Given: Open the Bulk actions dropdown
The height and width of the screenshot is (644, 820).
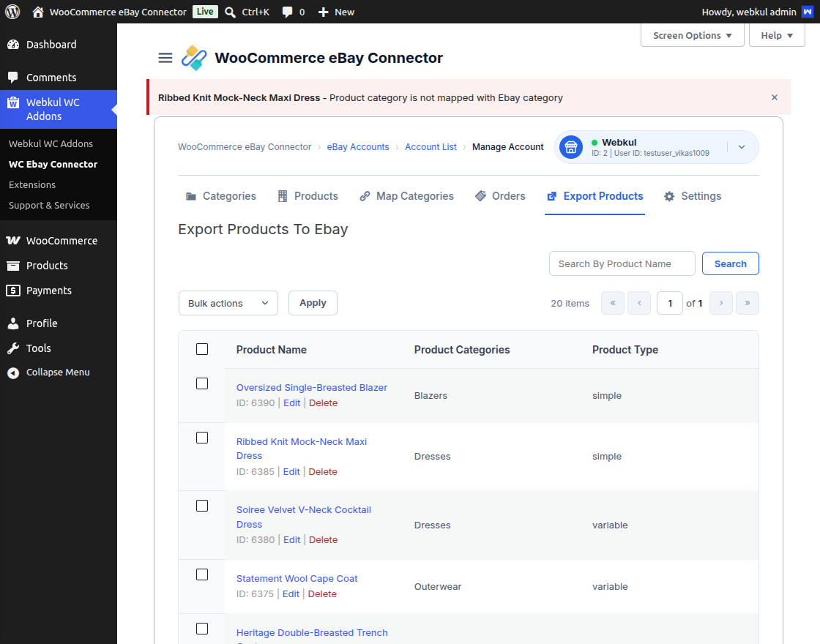Looking at the screenshot, I should click(228, 303).
